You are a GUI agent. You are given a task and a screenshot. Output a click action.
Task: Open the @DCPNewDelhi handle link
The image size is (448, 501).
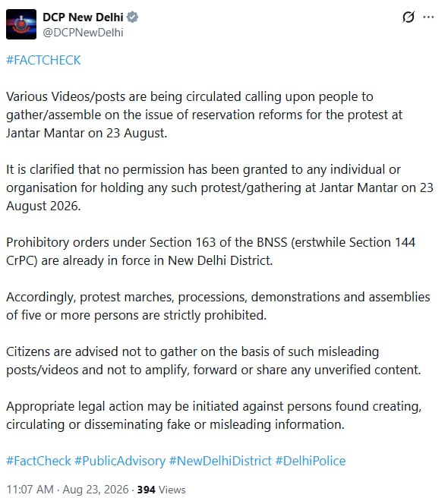[83, 33]
